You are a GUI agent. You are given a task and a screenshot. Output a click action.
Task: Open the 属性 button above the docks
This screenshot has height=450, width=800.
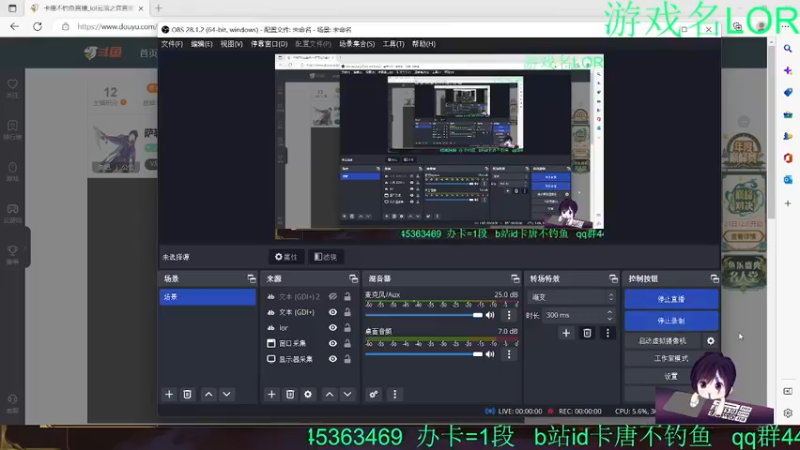(286, 257)
